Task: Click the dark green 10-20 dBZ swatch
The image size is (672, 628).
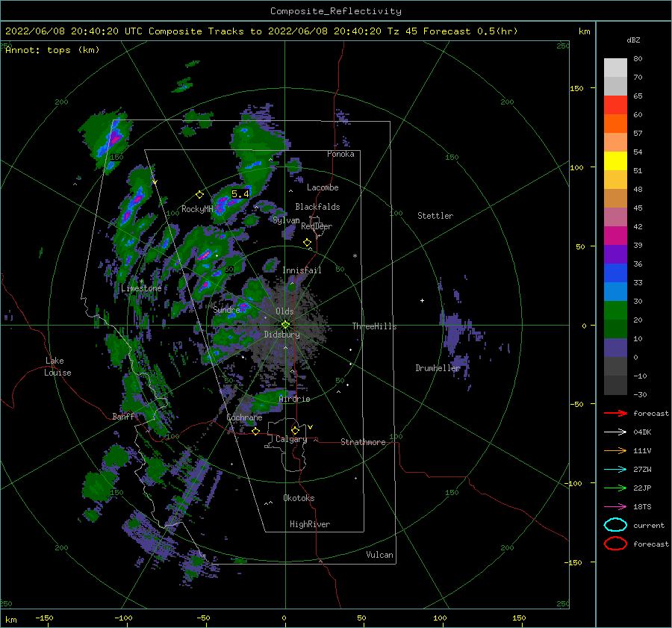Action: [x=615, y=329]
